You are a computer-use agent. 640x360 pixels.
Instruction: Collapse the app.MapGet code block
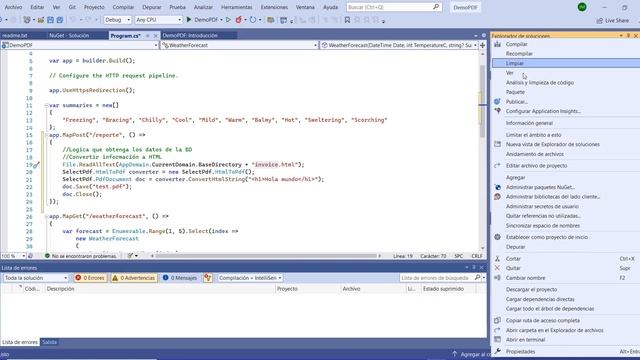[x=46, y=216]
